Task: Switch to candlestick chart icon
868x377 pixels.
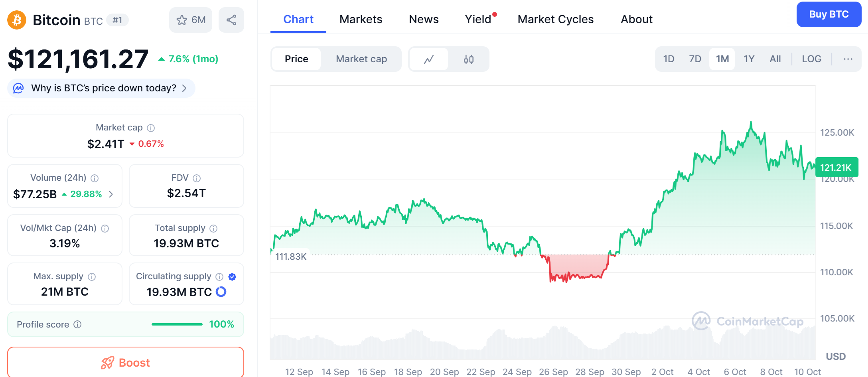Action: 469,59
